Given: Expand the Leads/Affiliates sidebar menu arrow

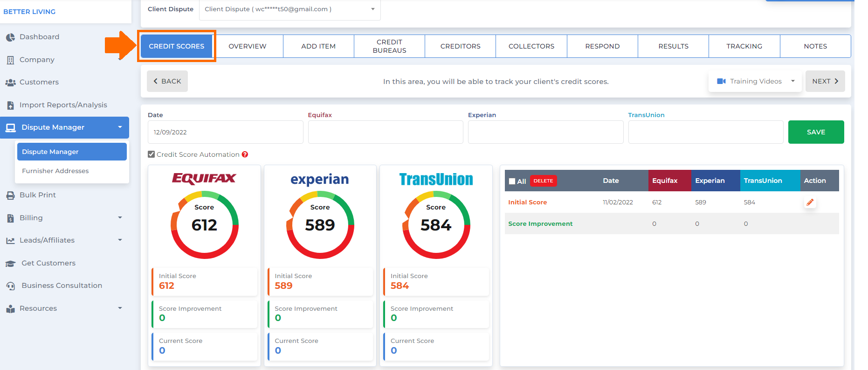Looking at the screenshot, I should (x=120, y=240).
